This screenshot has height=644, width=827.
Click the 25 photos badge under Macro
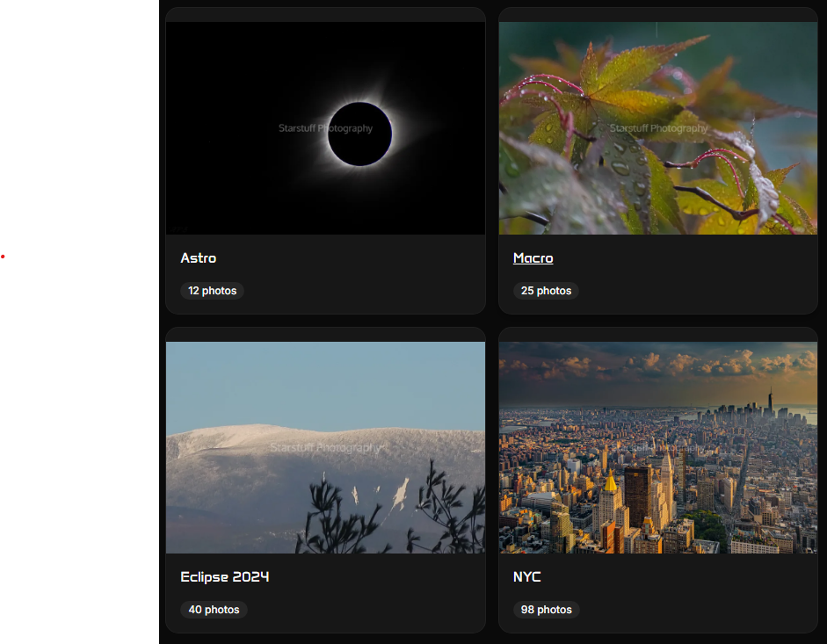[546, 290]
